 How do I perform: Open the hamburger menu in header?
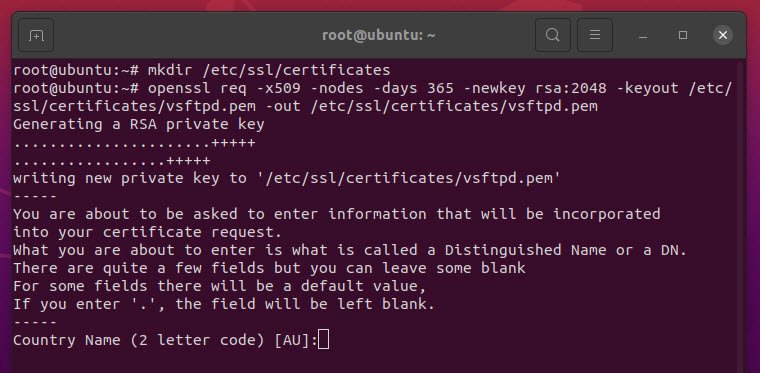[x=595, y=35]
